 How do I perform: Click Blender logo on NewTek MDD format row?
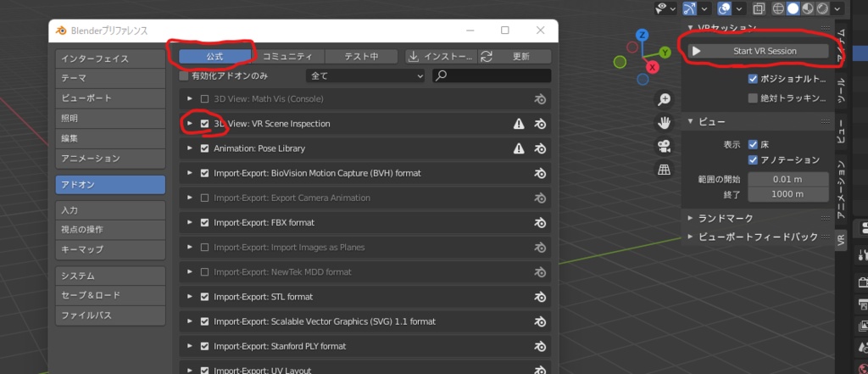(540, 272)
